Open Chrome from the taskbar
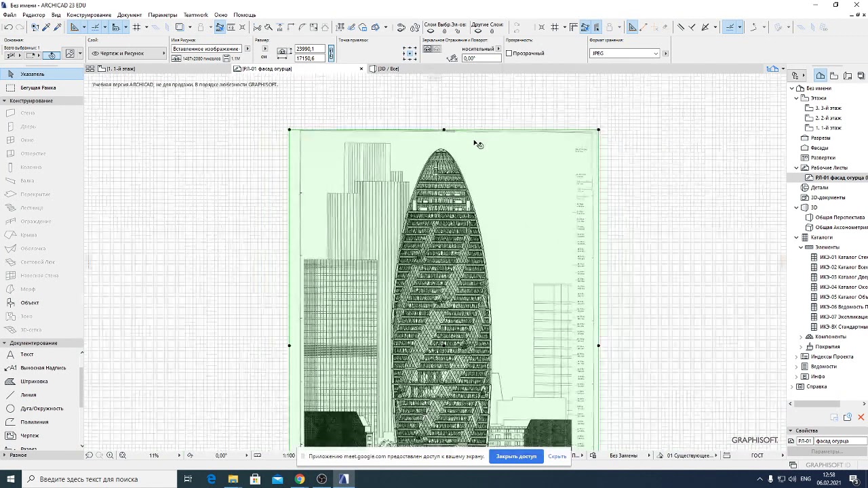Screen dimensions: 868x488 pyautogui.click(x=299, y=479)
